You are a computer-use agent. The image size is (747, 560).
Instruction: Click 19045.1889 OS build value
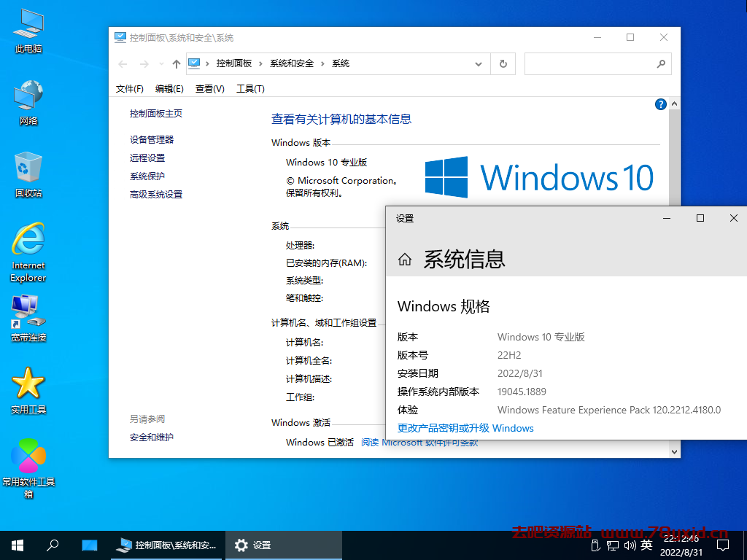click(x=522, y=392)
